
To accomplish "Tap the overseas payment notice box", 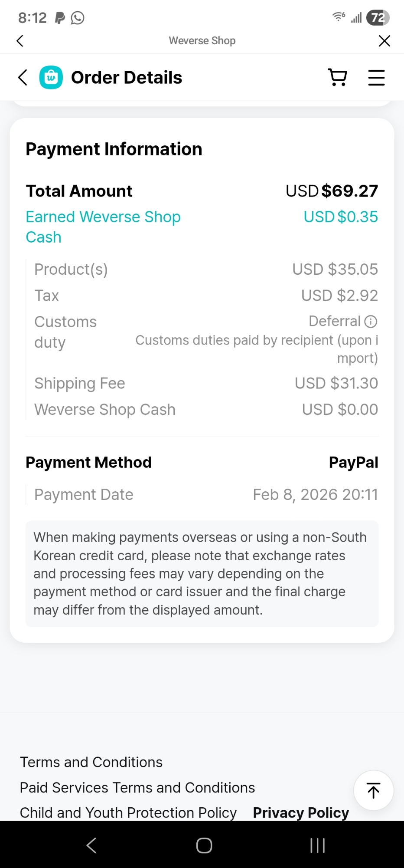I will click(x=202, y=573).
